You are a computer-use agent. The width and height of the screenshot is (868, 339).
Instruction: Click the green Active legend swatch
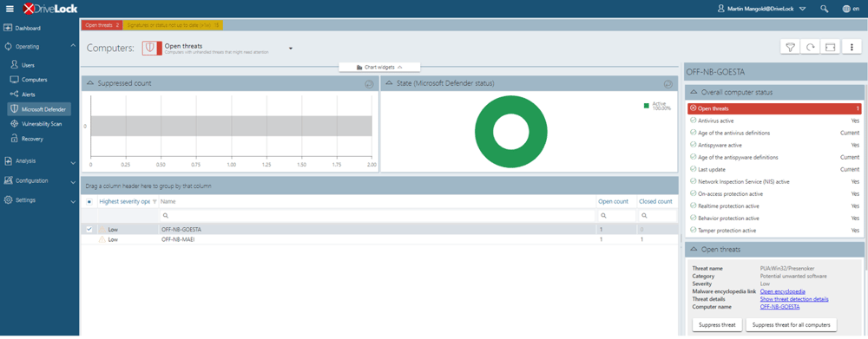pos(646,105)
